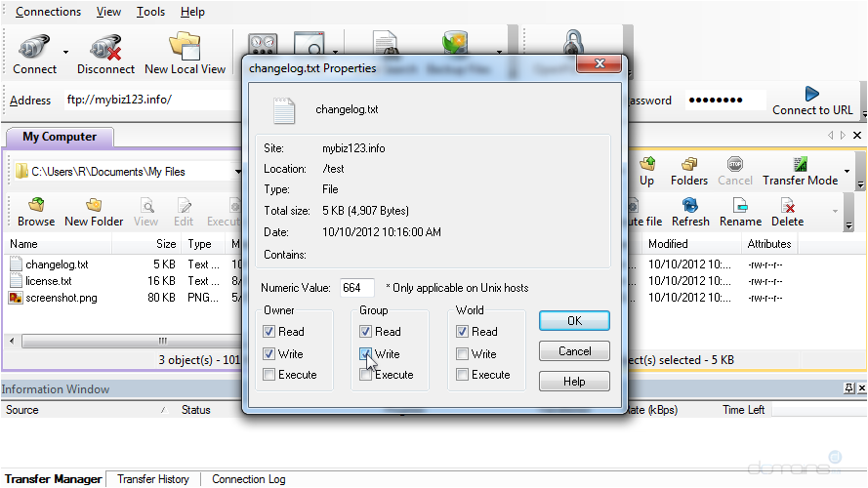This screenshot has height=488, width=868.
Task: Click the Delete icon in remote toolbar
Action: [787, 207]
